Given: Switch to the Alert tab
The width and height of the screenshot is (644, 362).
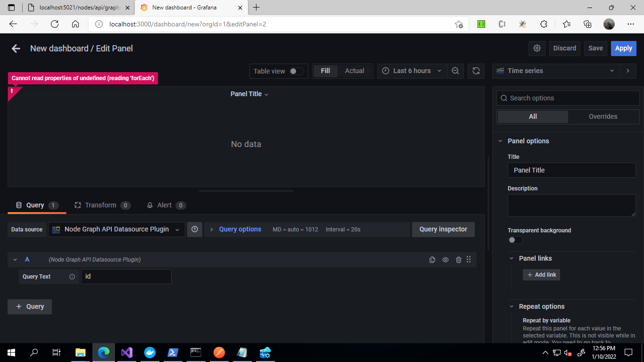Looking at the screenshot, I should [x=166, y=205].
